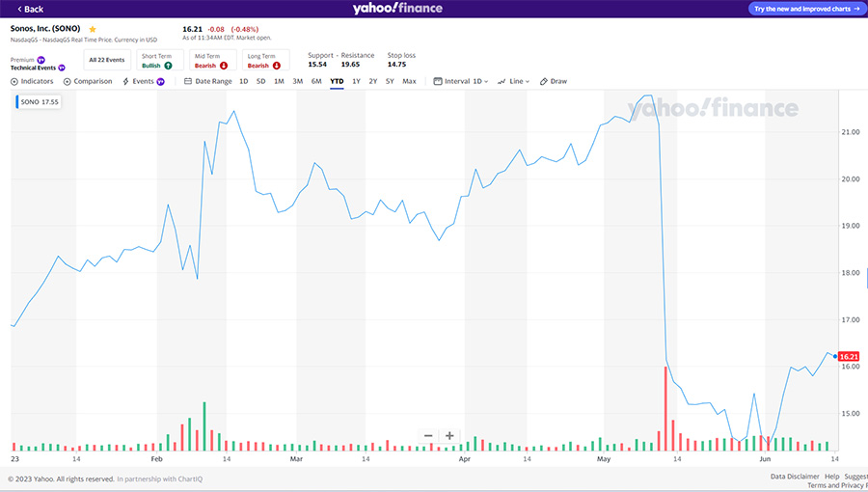Open the Indicators menu

pyautogui.click(x=32, y=81)
